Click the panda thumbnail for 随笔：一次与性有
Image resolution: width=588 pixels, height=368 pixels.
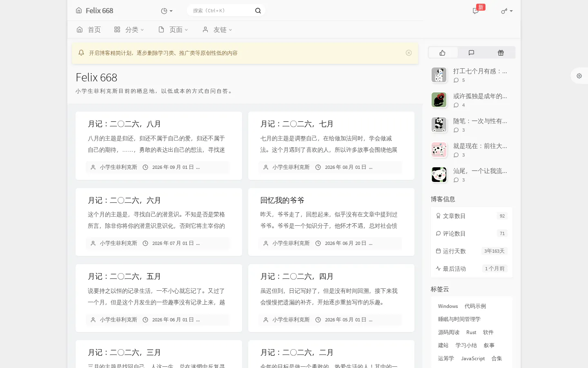(439, 125)
